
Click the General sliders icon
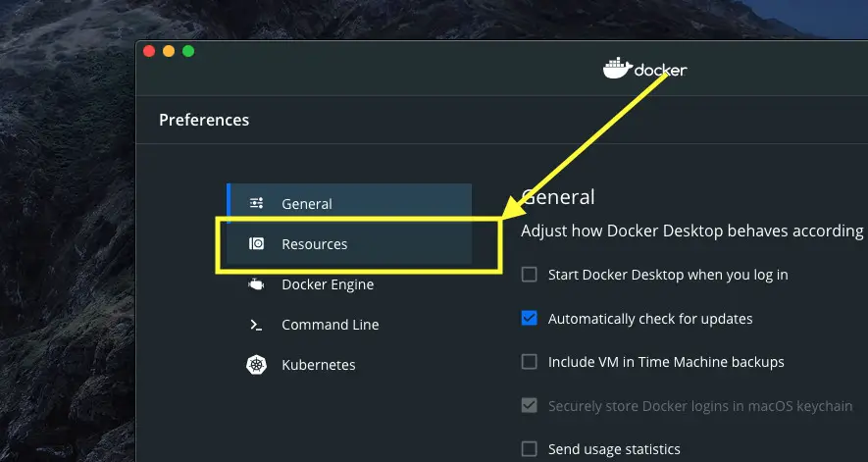(x=256, y=203)
